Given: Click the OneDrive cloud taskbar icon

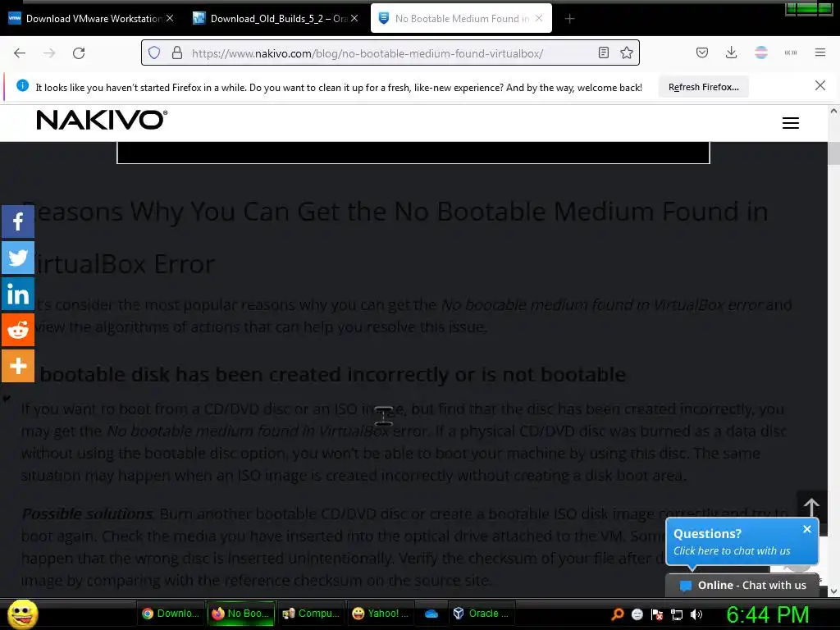Looking at the screenshot, I should point(431,614).
